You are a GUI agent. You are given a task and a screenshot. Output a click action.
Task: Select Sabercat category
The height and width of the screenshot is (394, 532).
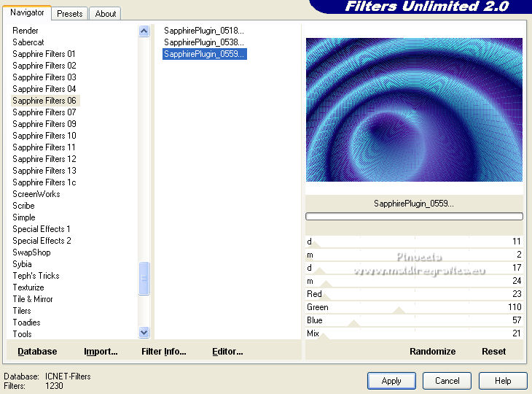(x=28, y=42)
